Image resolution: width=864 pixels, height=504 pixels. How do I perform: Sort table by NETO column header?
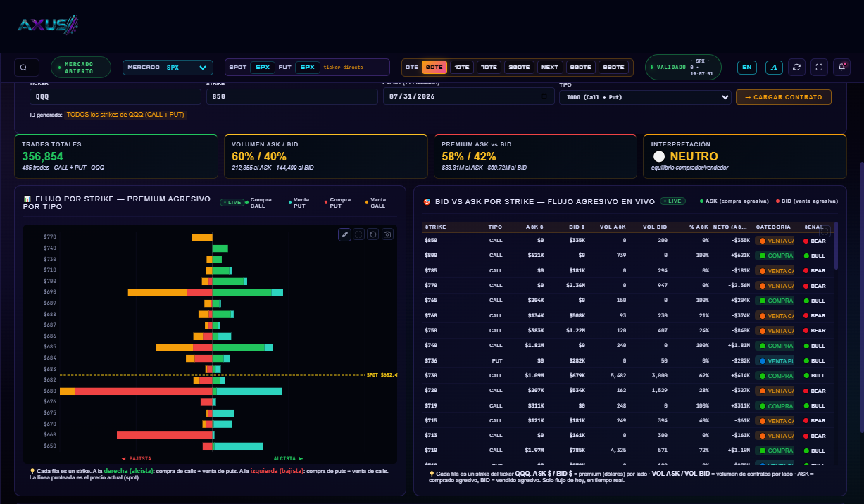[x=729, y=227]
